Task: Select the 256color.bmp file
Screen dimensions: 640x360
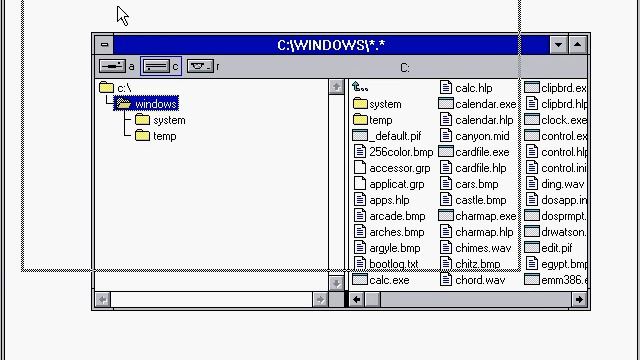Action: click(x=393, y=152)
